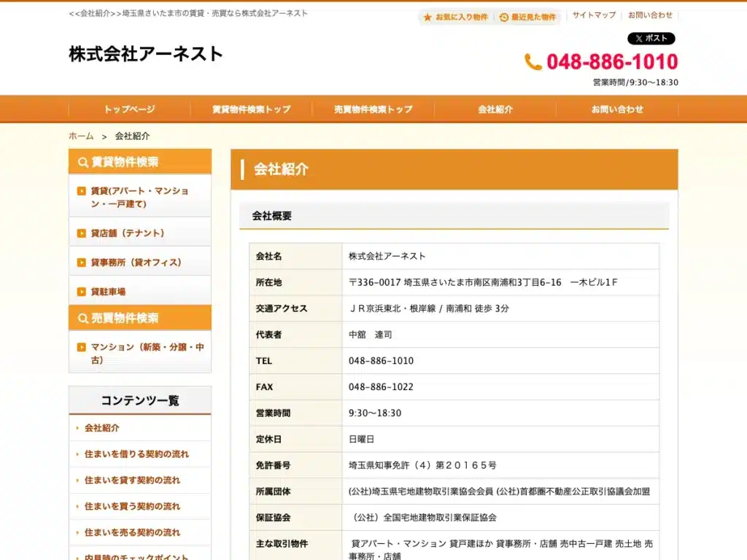Open 住まいを買う契約の流れ link

pyautogui.click(x=133, y=507)
